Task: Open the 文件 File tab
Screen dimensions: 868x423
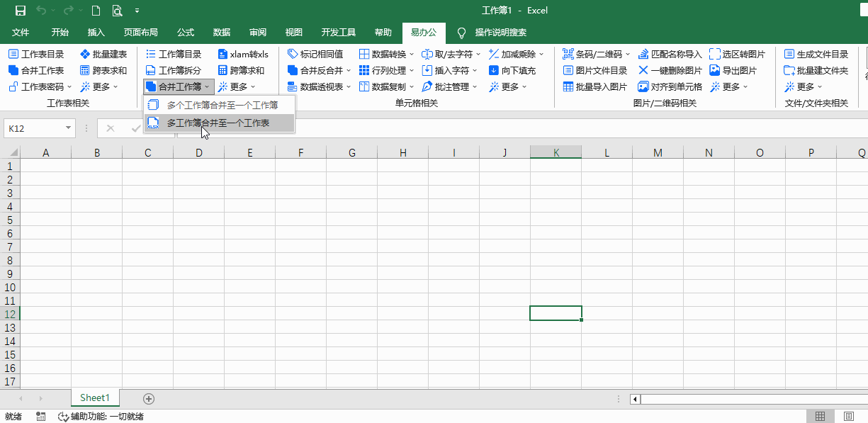Action: click(x=21, y=33)
